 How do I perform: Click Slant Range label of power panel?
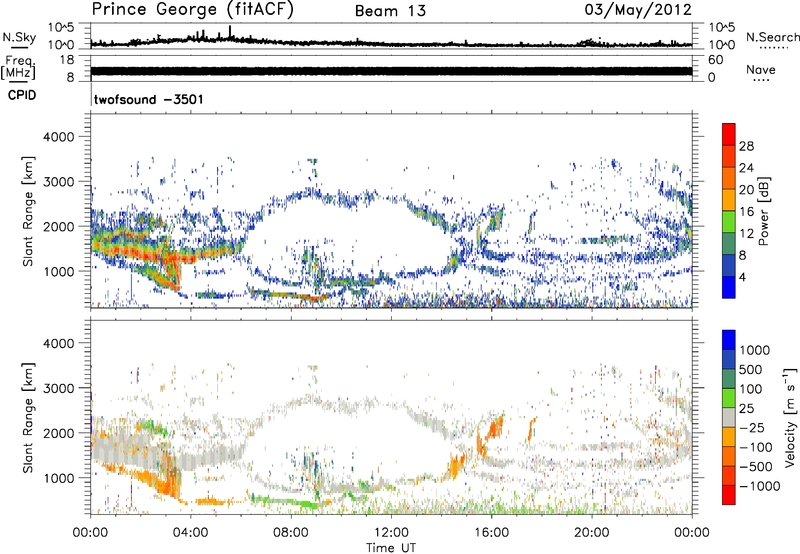[28, 211]
